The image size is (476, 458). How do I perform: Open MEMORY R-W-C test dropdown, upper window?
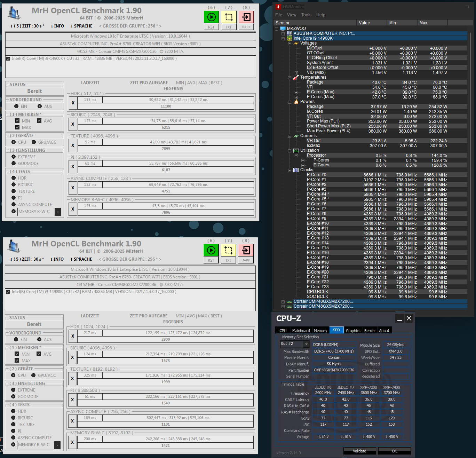pyautogui.click(x=58, y=212)
